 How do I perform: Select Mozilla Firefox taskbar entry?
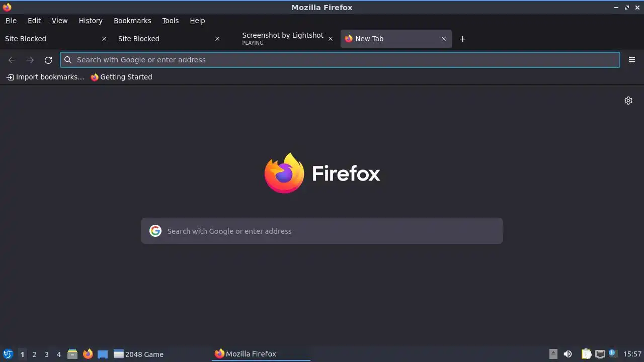point(261,354)
